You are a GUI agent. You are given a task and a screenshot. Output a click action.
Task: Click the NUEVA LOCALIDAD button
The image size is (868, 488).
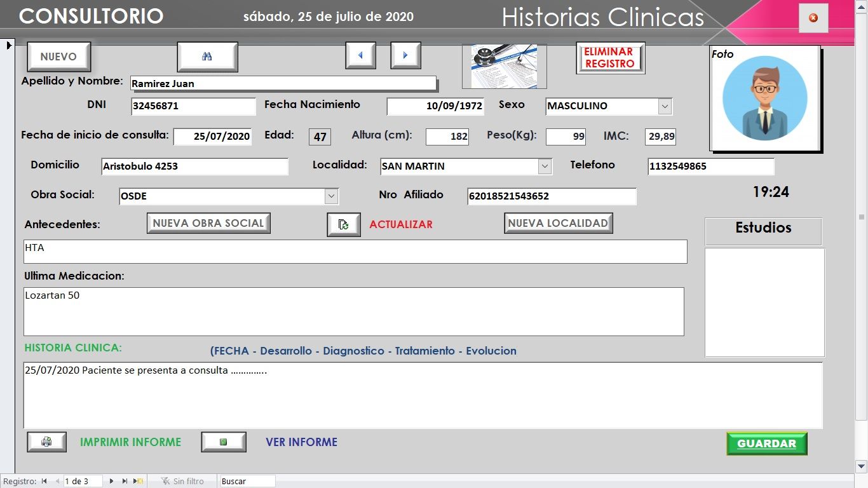558,223
